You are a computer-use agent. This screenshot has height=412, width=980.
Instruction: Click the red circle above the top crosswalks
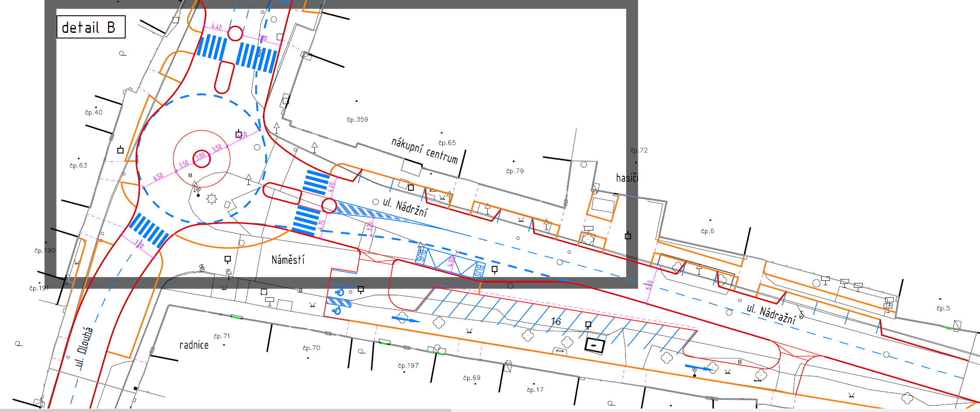[x=235, y=33]
